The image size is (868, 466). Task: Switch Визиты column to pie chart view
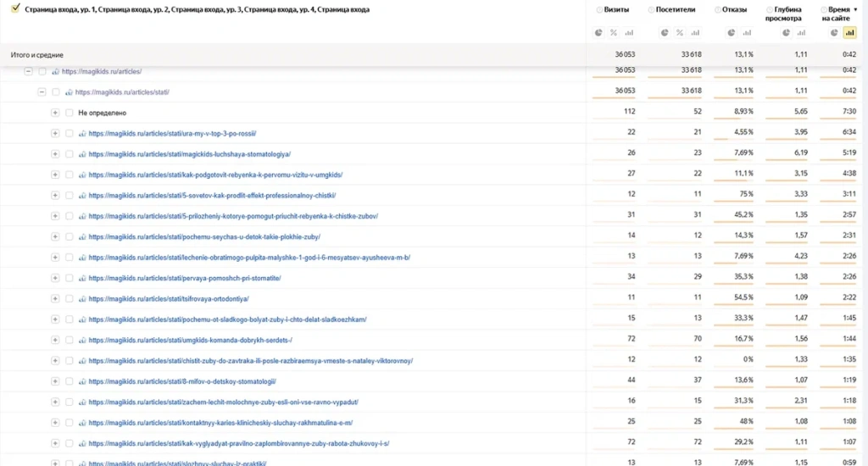(598, 33)
